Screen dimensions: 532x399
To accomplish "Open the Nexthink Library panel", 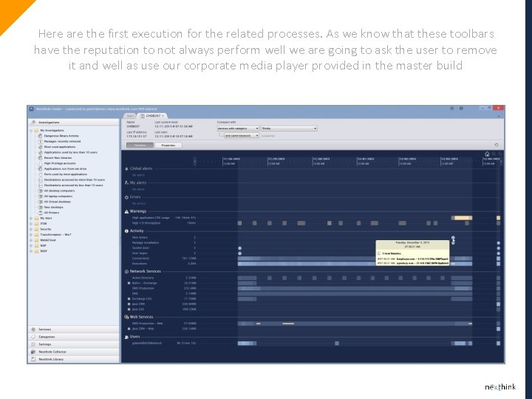I will [x=74, y=359].
